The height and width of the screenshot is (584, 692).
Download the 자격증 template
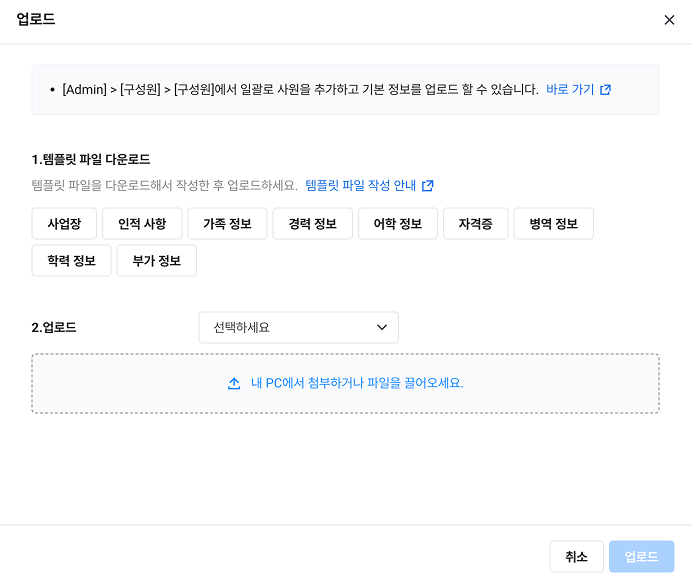pyautogui.click(x=476, y=224)
